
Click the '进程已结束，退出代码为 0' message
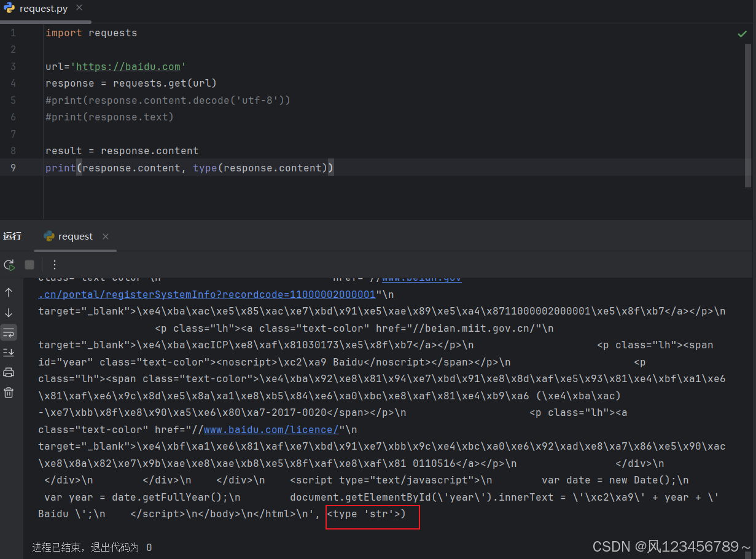92,547
